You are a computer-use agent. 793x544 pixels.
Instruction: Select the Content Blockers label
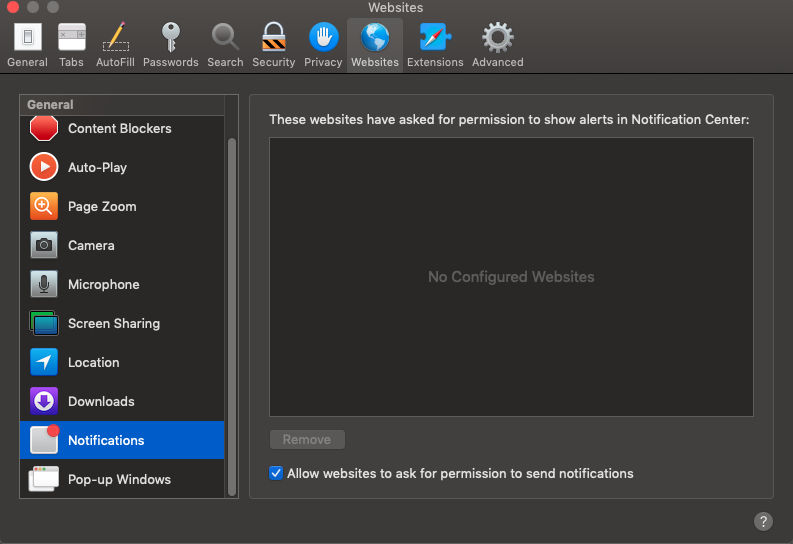click(120, 128)
